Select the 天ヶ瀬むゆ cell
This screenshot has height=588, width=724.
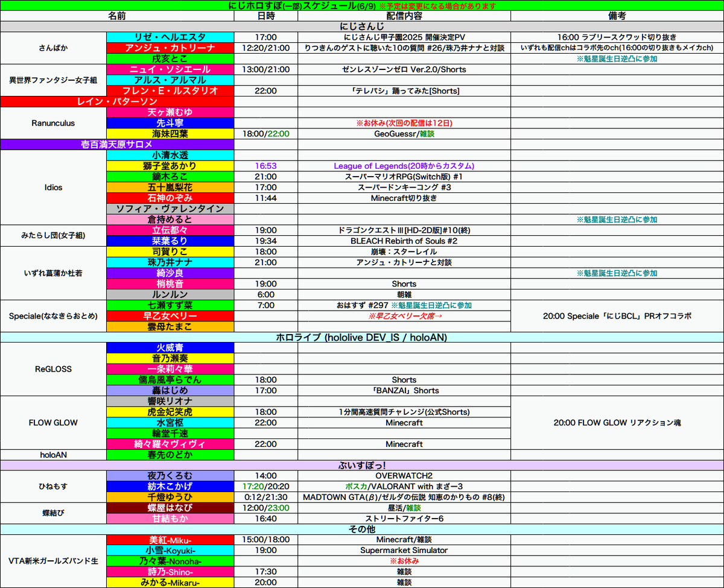pyautogui.click(x=170, y=112)
